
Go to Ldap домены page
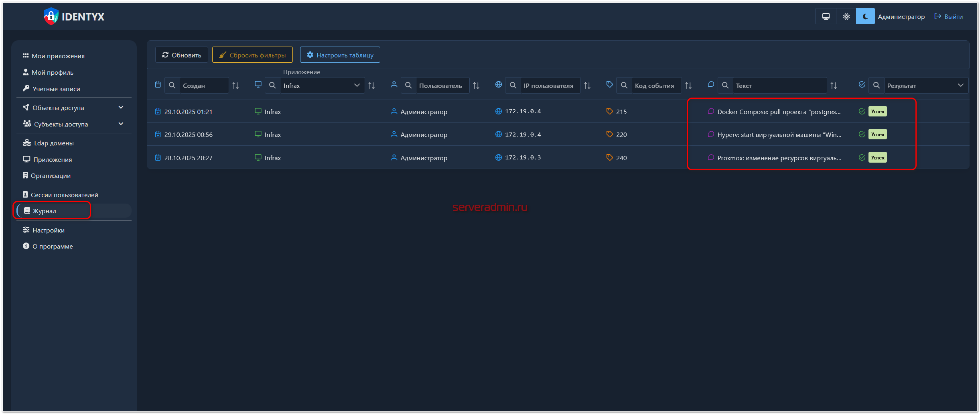pos(54,143)
